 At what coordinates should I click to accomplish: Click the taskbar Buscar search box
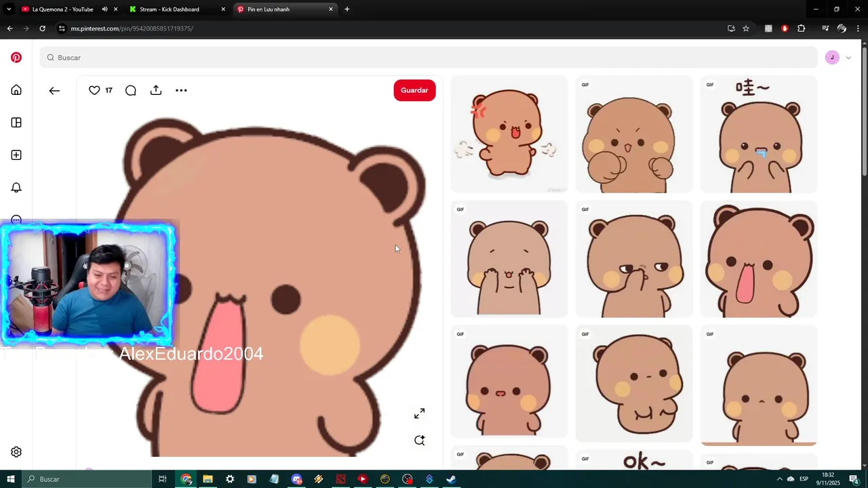(x=86, y=479)
